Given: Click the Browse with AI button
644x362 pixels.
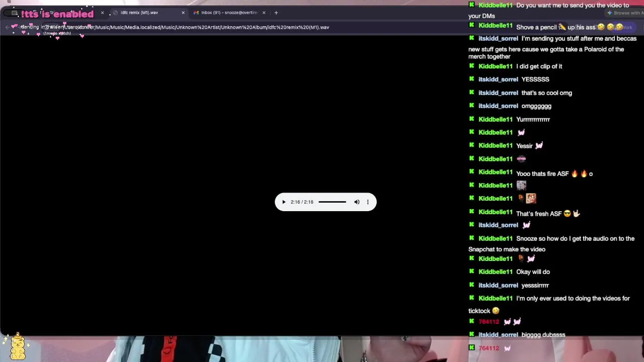Looking at the screenshot, I should [624, 13].
